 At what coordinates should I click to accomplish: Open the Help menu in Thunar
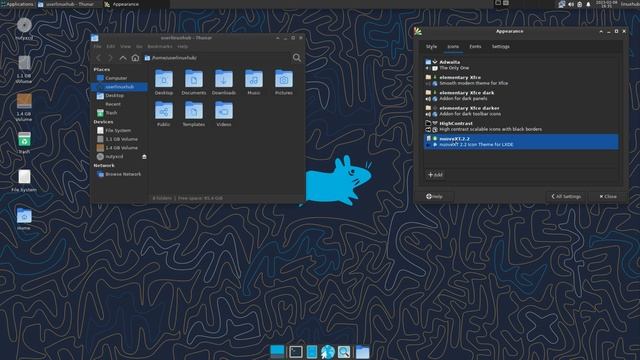point(182,47)
